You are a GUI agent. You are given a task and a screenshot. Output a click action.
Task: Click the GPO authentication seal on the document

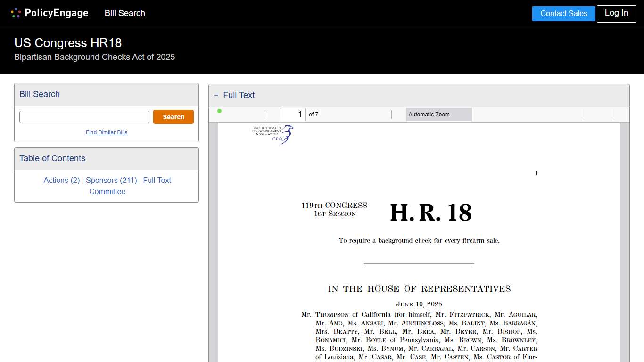point(272,134)
